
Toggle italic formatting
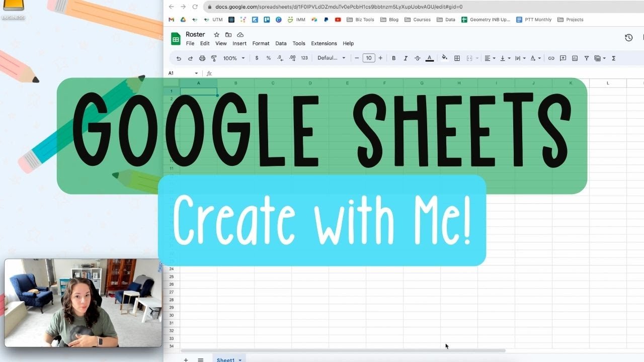click(406, 58)
